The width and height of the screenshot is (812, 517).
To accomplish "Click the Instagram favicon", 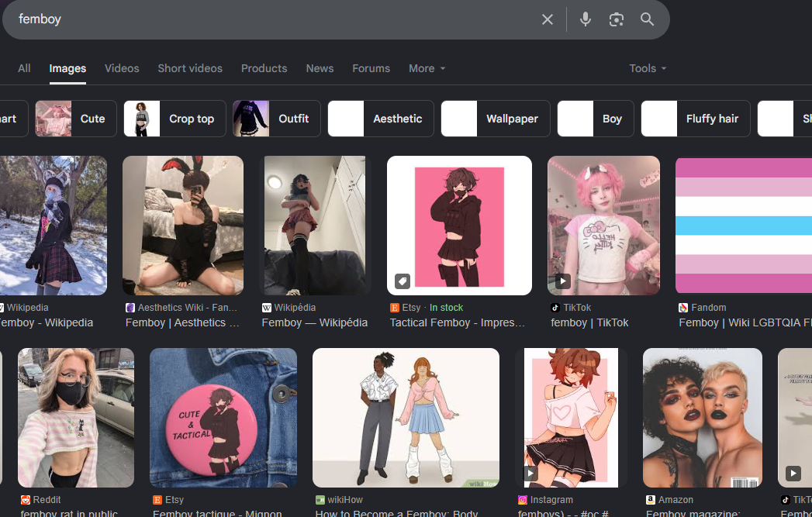I will (523, 500).
